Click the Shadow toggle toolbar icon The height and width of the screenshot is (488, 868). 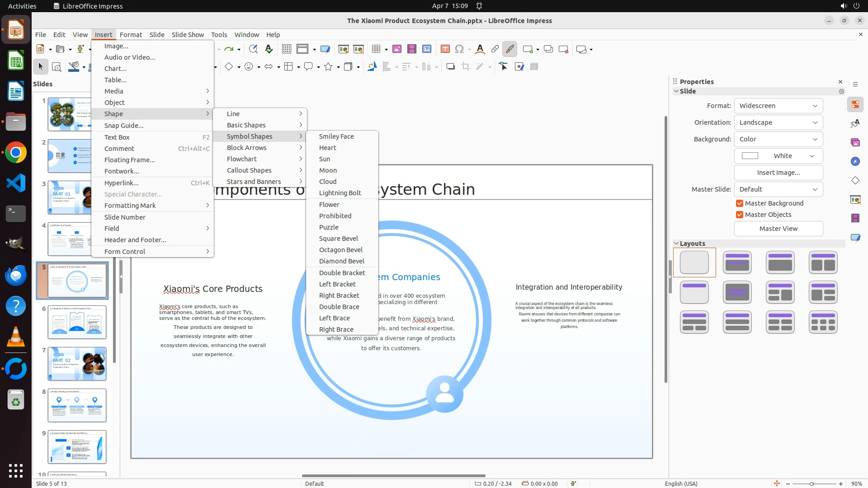[x=450, y=67]
